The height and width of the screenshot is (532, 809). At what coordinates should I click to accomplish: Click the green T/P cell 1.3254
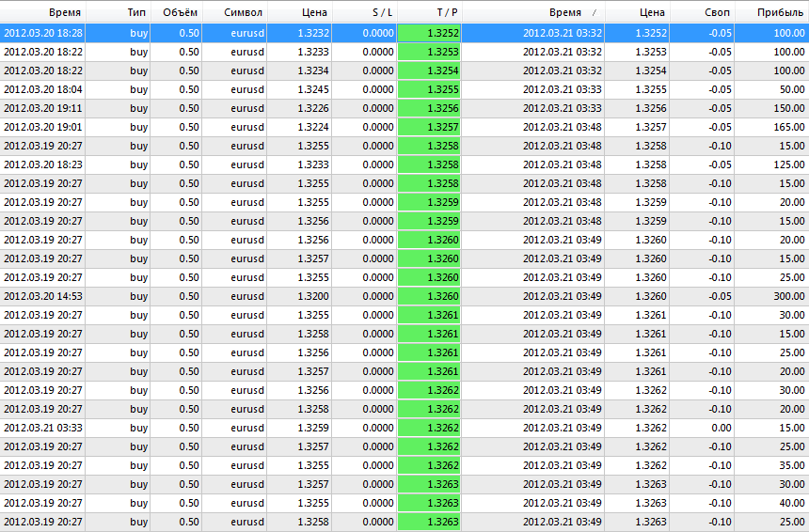(x=429, y=70)
